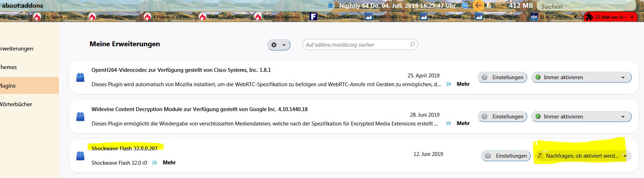This screenshot has width=644, height=178.
Task: Click the Shockwave Flash 32.0 r0 description
Action: pyautogui.click(x=119, y=163)
